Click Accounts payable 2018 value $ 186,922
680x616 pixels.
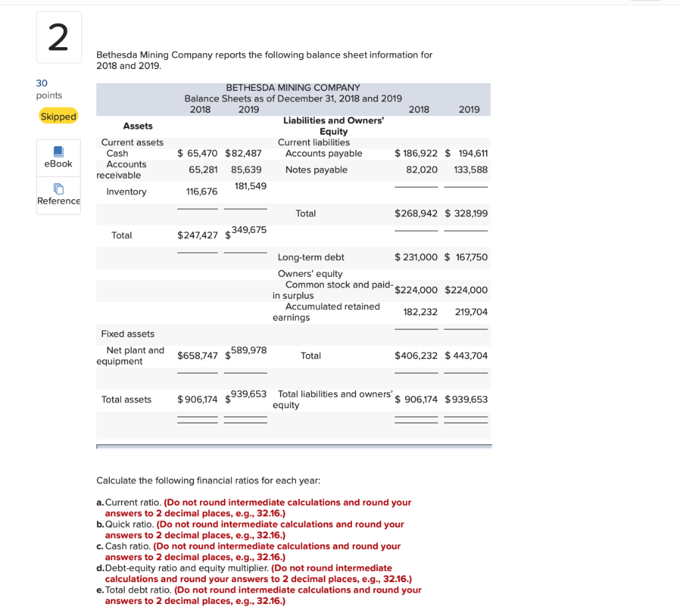click(x=416, y=153)
